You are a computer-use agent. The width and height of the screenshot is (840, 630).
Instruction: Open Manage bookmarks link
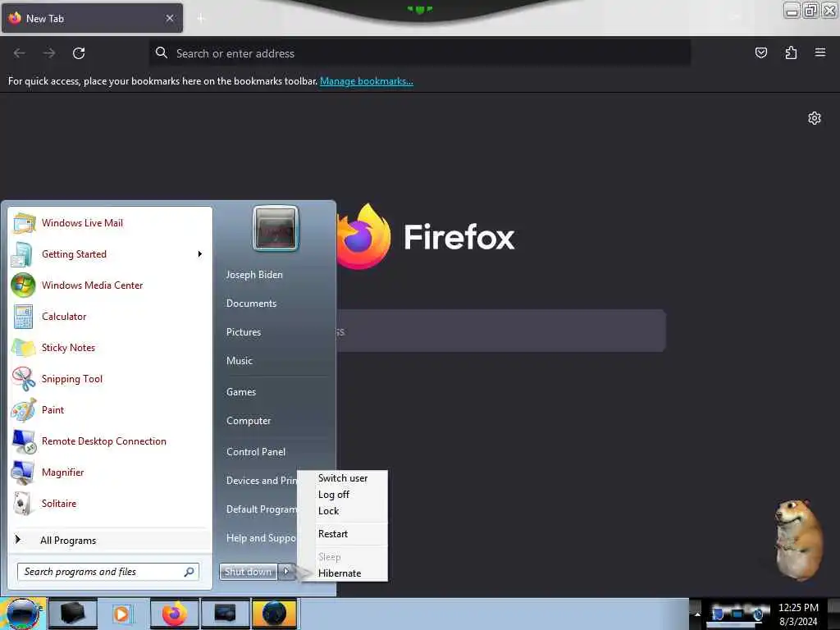pos(367,81)
